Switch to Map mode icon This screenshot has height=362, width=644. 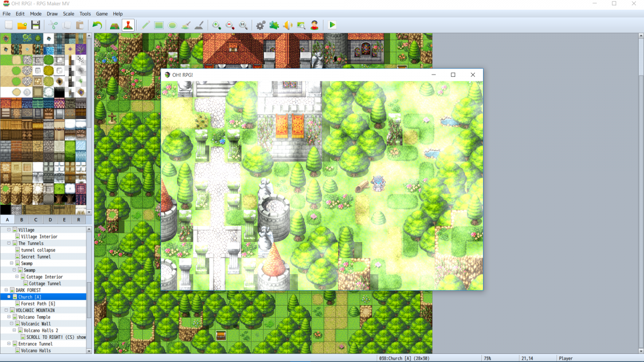(114, 25)
